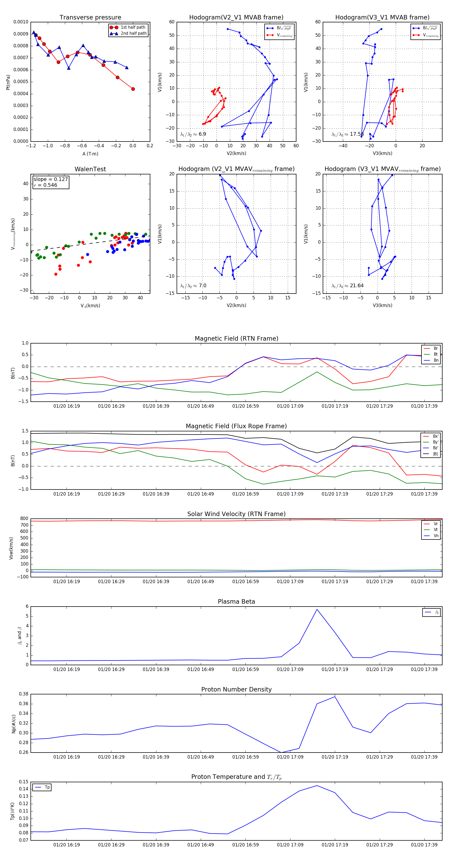Select the "Bt" legend entry

[431, 354]
